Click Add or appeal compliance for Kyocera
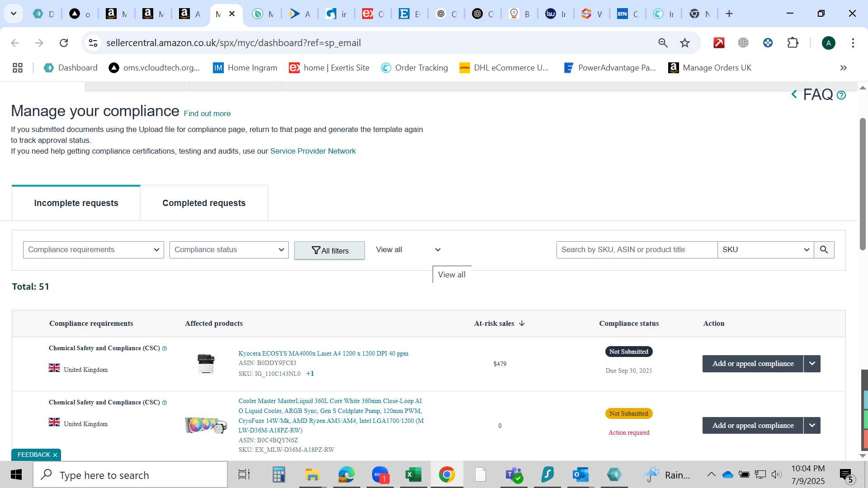This screenshot has height=488, width=868. pos(753,364)
